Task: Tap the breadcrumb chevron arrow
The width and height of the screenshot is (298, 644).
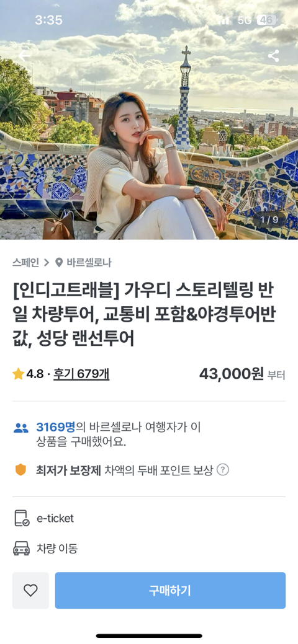Action: pyautogui.click(x=47, y=262)
